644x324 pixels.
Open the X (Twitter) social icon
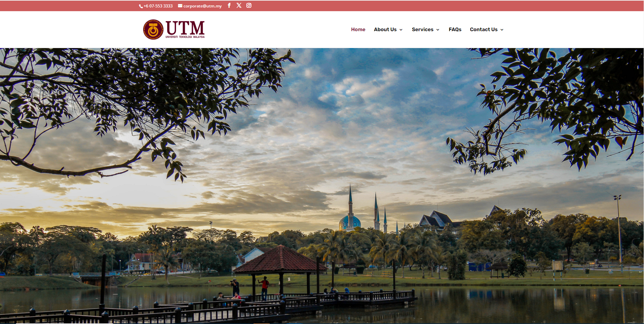pos(239,5)
